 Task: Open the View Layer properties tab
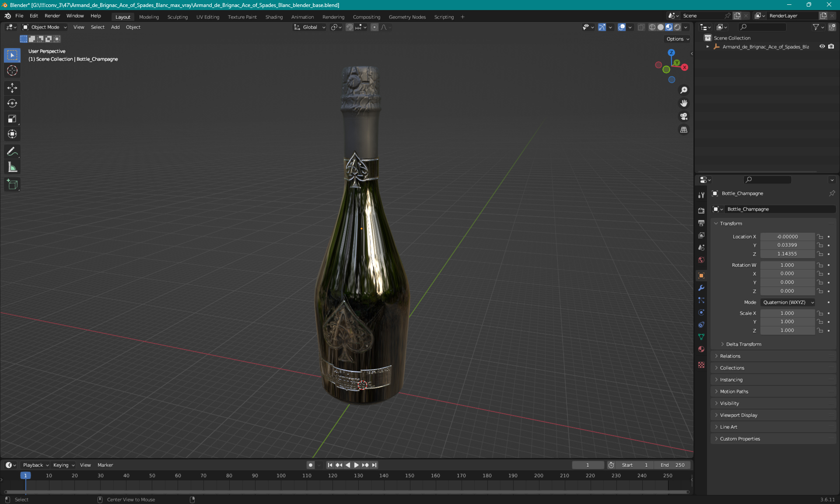click(x=701, y=235)
